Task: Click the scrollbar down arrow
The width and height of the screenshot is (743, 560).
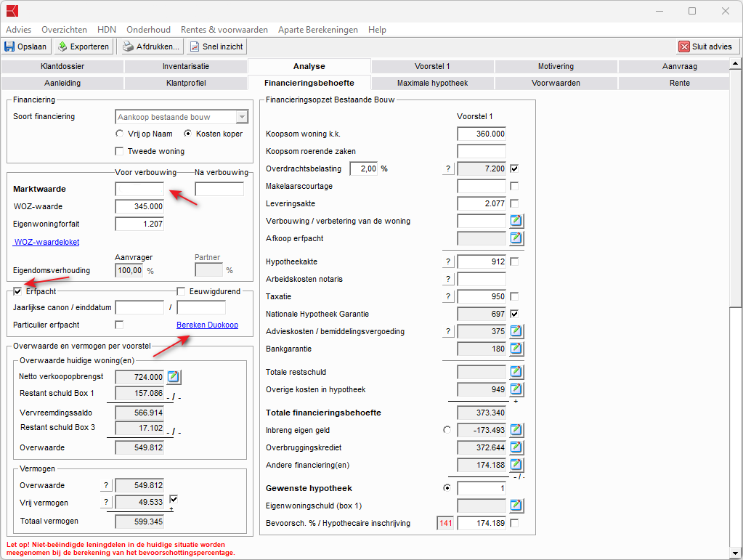Action: (735, 553)
